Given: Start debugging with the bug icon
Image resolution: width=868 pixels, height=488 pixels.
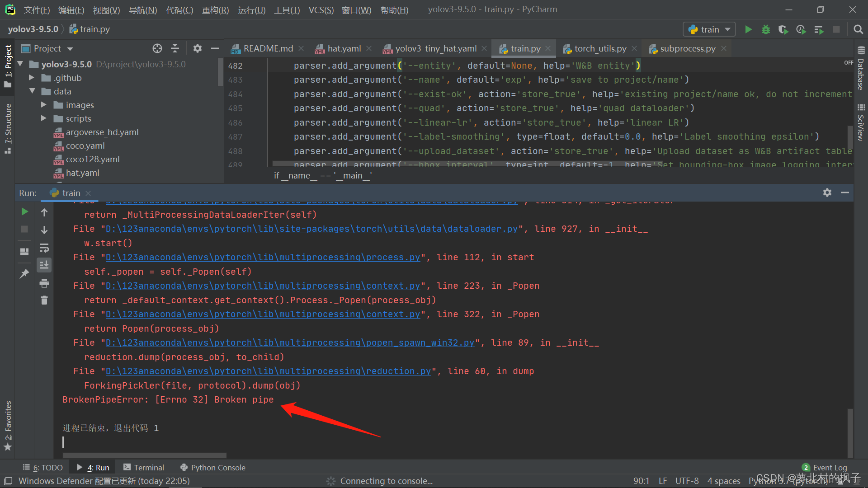Looking at the screenshot, I should pyautogui.click(x=766, y=29).
